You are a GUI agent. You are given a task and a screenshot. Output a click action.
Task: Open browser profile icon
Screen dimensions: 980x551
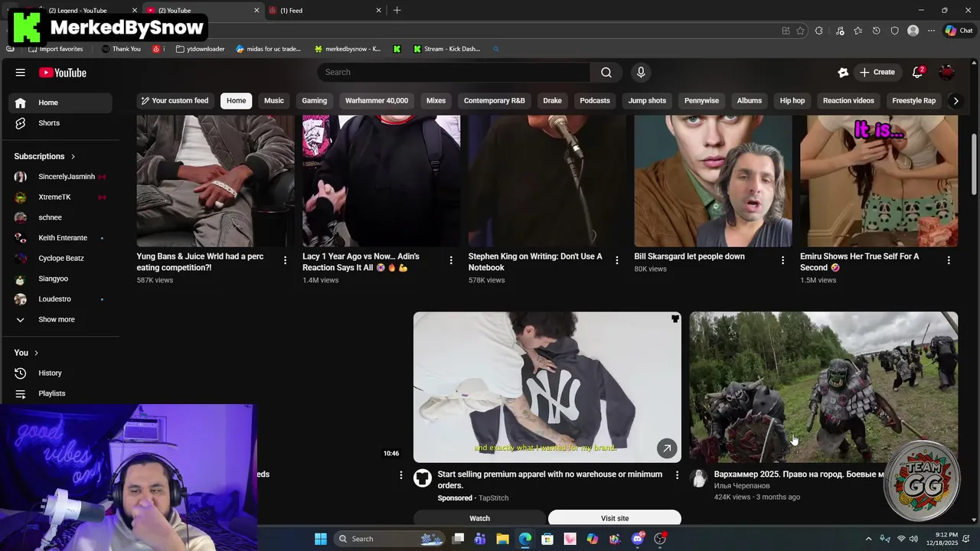click(913, 31)
